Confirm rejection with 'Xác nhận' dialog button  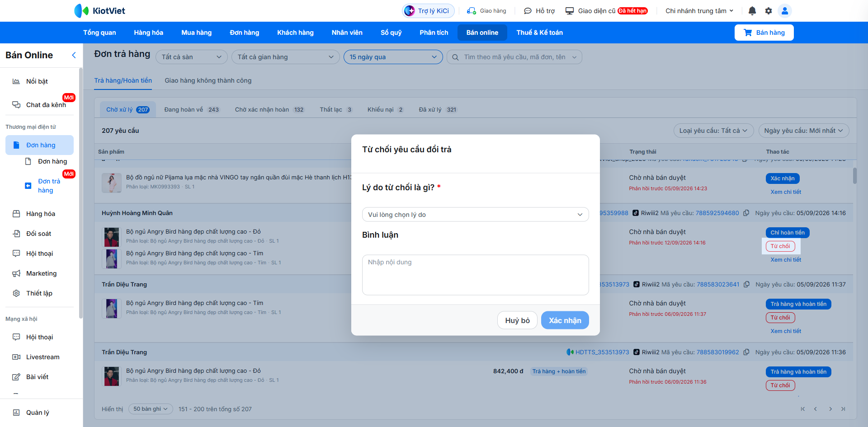point(565,320)
